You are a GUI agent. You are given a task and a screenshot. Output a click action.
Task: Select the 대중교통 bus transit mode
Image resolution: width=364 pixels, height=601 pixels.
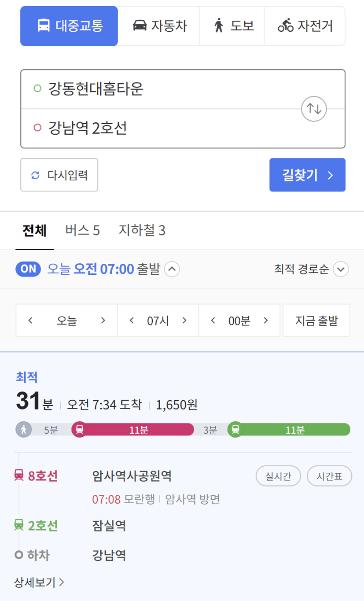coord(69,26)
